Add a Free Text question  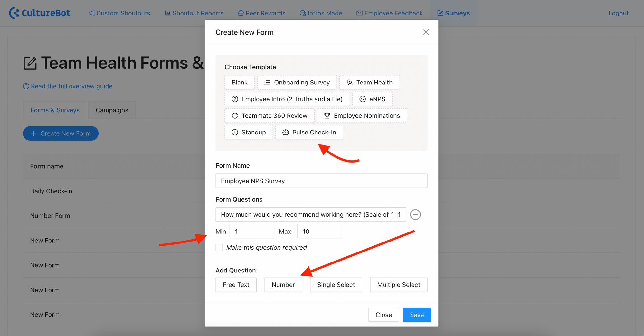click(236, 285)
